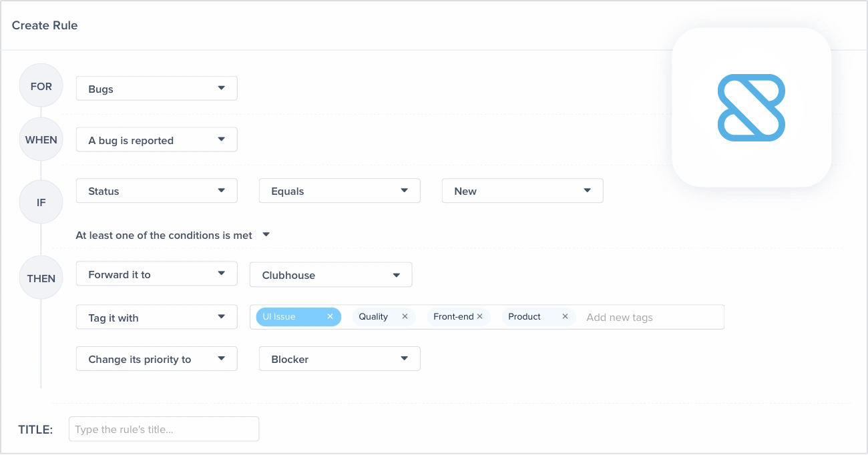Click the FOR step indicator circle

(x=41, y=85)
